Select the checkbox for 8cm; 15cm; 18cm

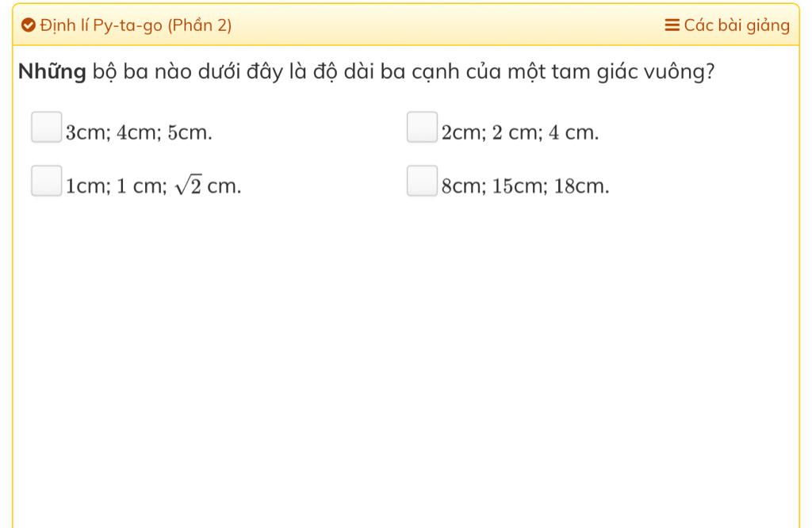click(422, 181)
